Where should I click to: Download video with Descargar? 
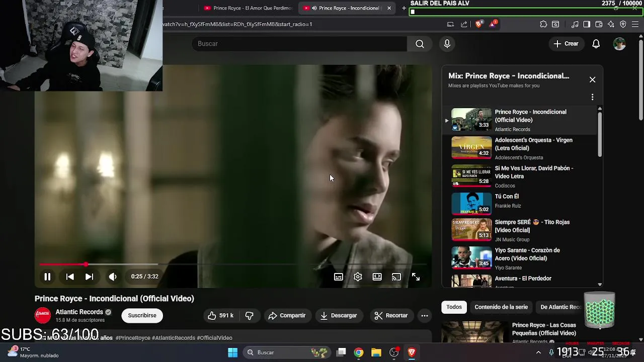pyautogui.click(x=339, y=315)
